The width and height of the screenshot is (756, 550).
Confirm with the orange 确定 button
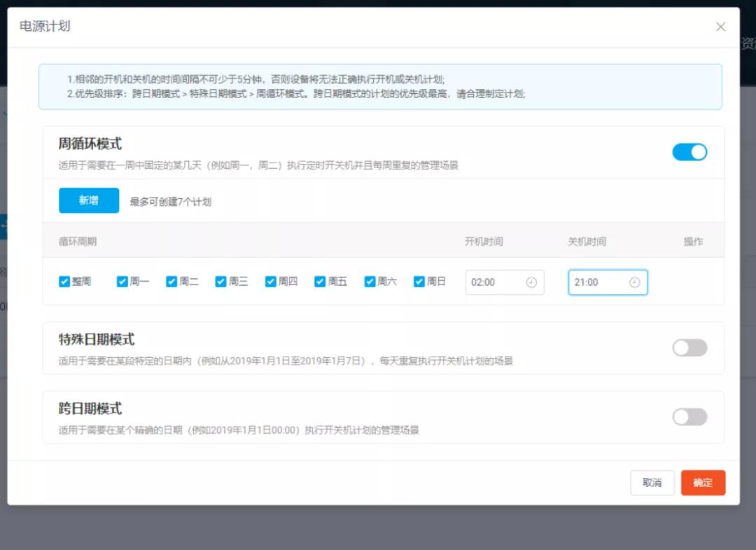pos(703,483)
